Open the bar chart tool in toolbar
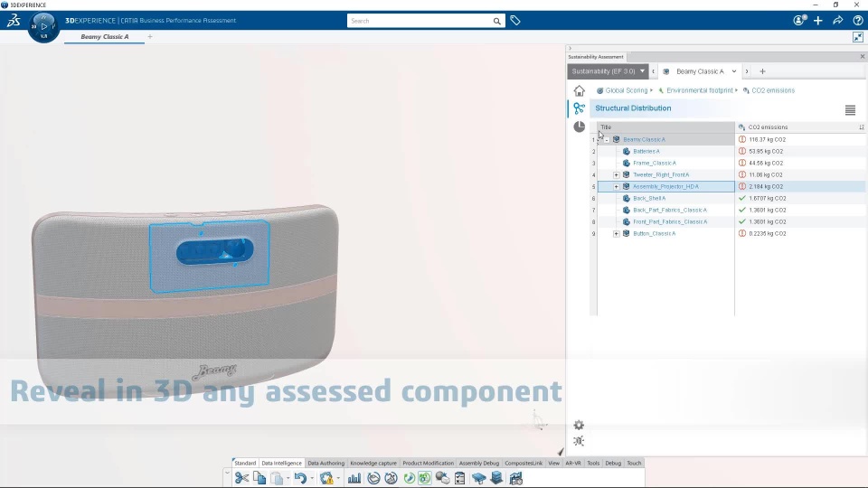This screenshot has height=488, width=868. 354,478
